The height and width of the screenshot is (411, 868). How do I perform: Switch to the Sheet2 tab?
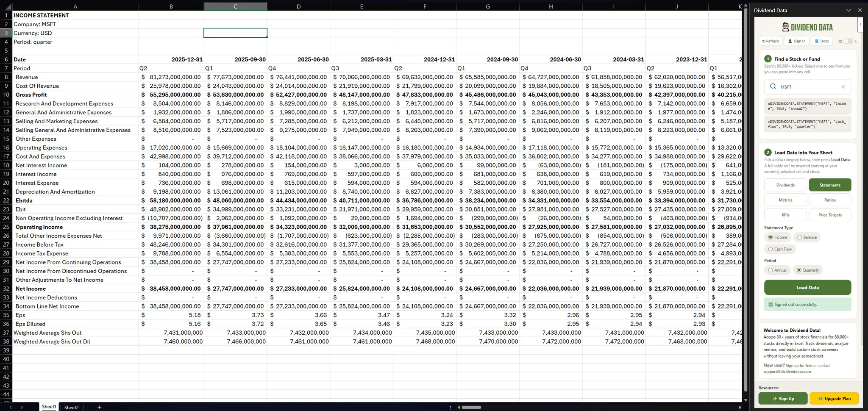click(x=71, y=407)
